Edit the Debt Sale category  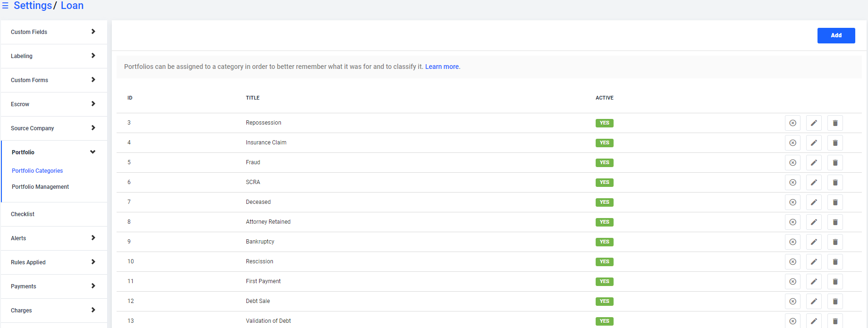point(814,302)
